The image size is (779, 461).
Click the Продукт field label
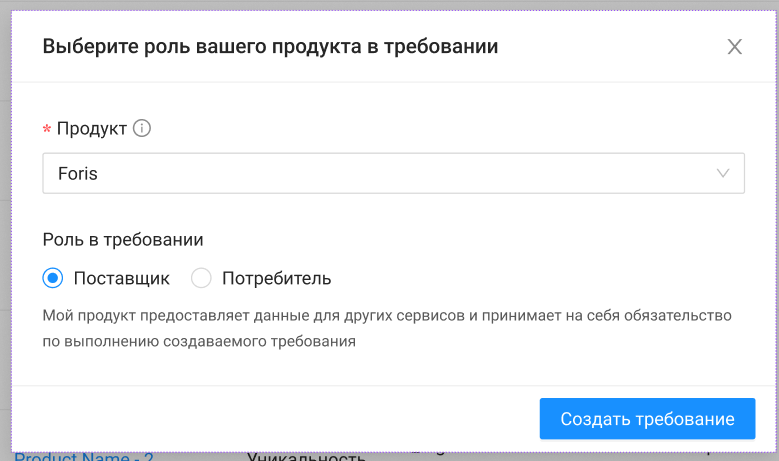[x=92, y=128]
